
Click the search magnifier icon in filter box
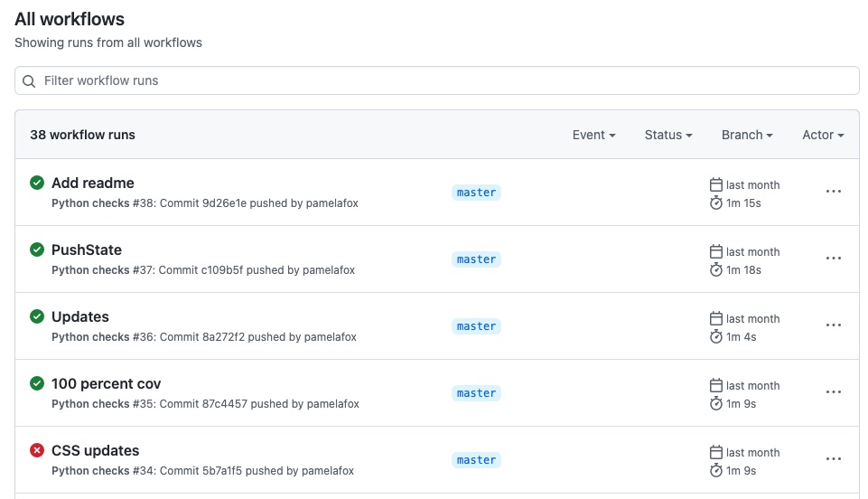[x=29, y=81]
